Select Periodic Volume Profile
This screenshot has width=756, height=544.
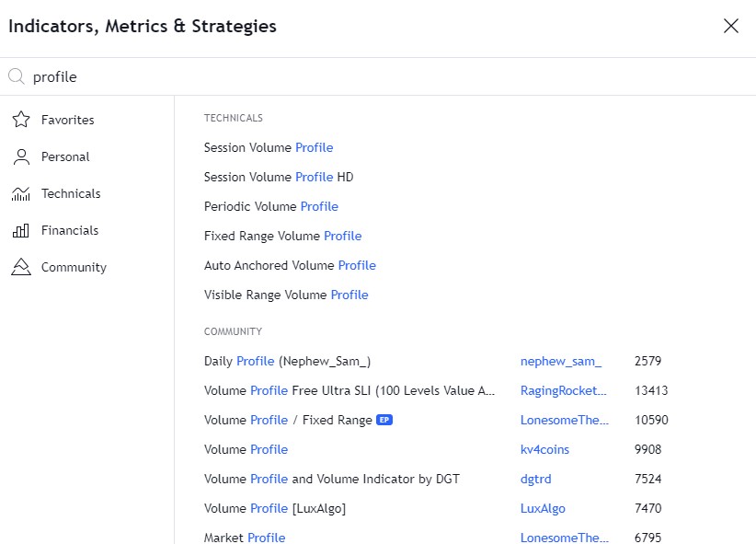point(271,206)
